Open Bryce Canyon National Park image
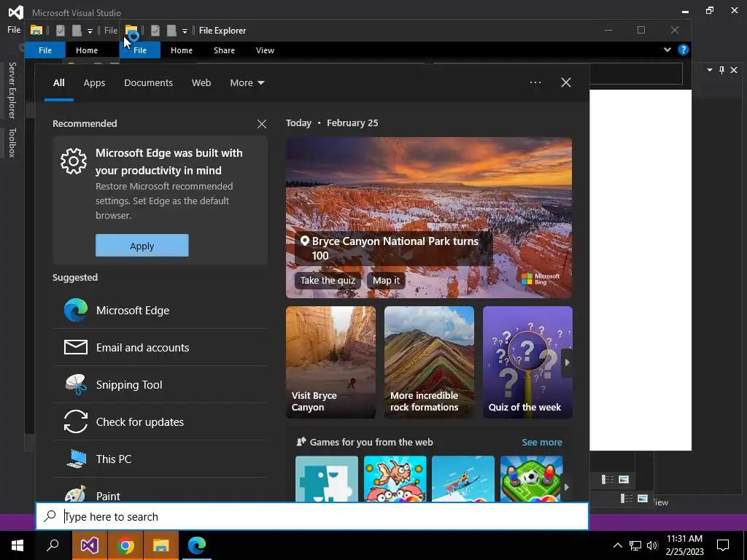This screenshot has width=747, height=560. click(x=429, y=217)
